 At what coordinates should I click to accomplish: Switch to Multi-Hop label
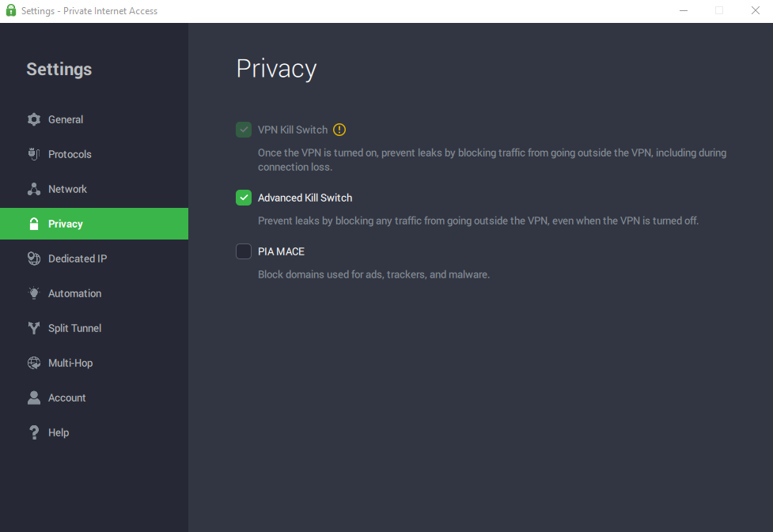coord(70,363)
